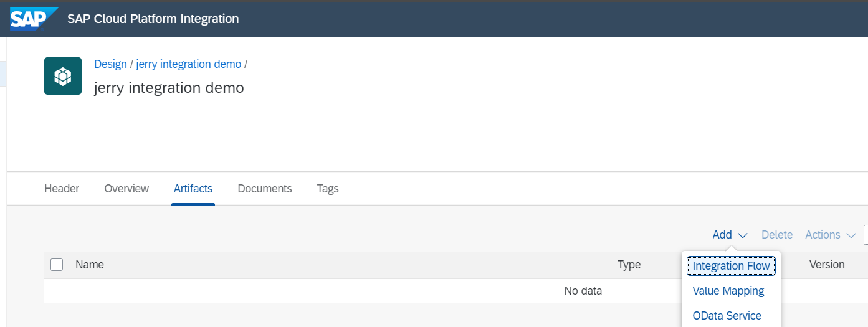Pick OData Service from the menu
Image resolution: width=868 pixels, height=327 pixels.
point(727,316)
